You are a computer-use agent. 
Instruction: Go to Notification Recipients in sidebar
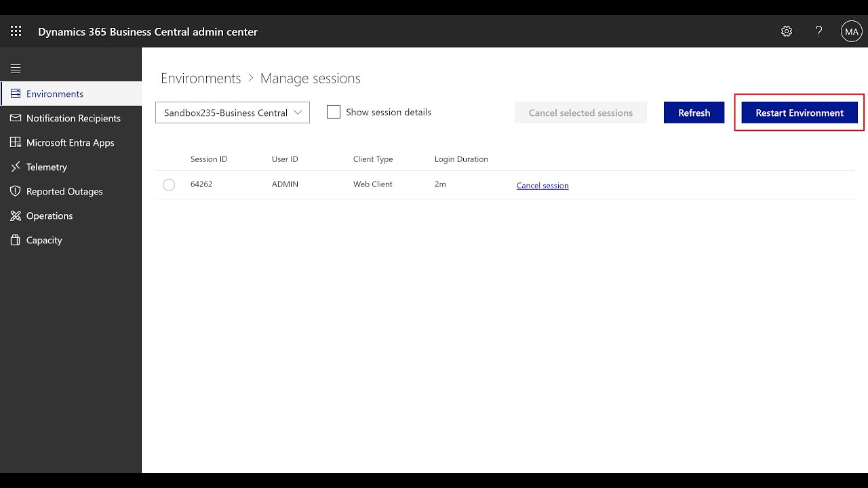click(73, 118)
